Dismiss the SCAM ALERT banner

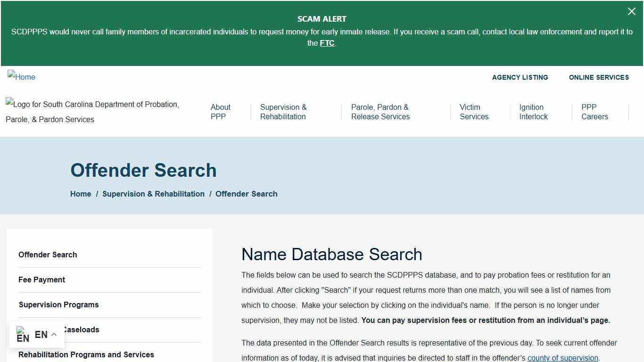click(632, 11)
